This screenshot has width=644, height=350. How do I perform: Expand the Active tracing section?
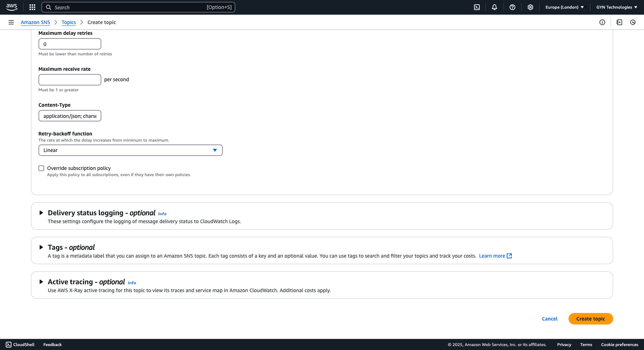[x=41, y=282]
